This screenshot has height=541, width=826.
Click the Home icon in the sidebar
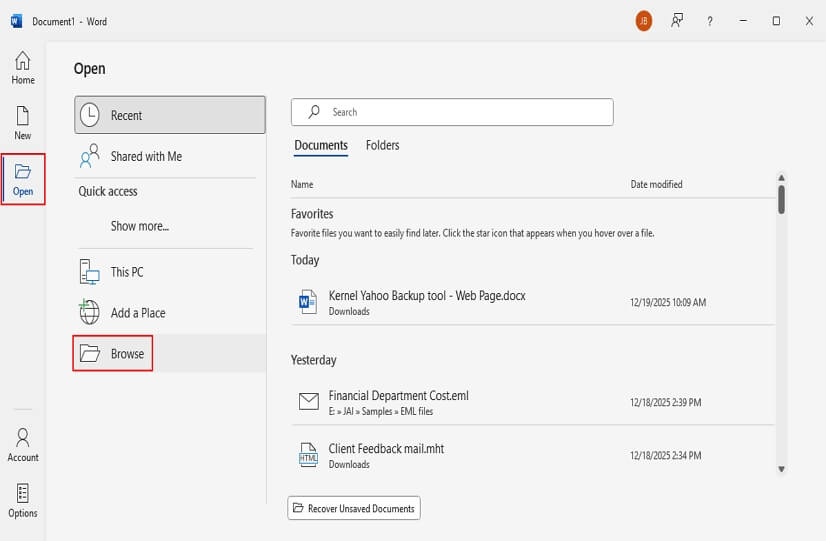22,67
